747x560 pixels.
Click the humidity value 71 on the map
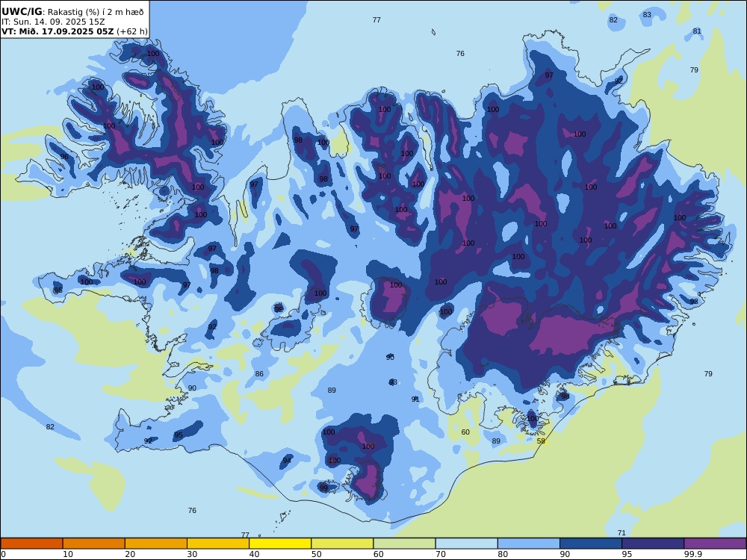622,533
